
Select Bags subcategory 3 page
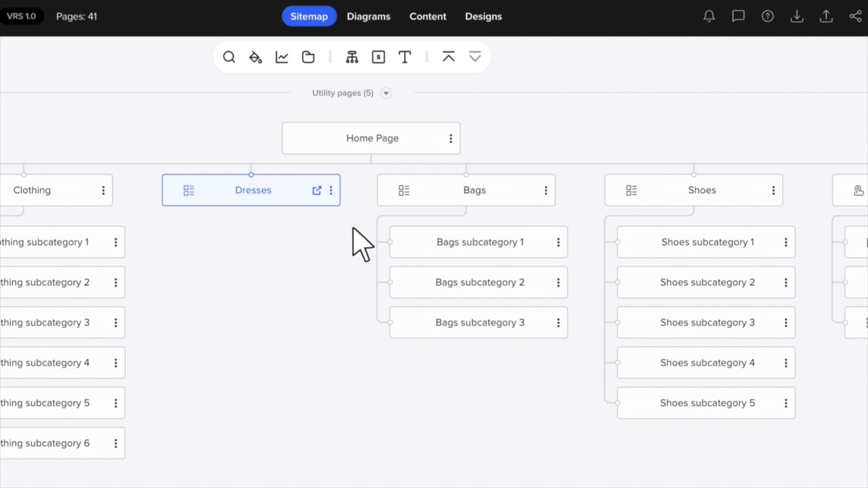pos(479,323)
